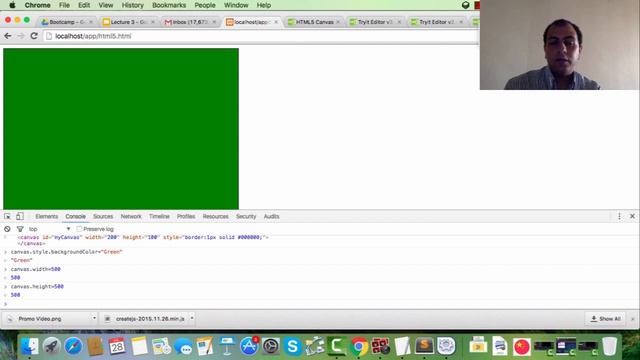Open Messages from the dock
This screenshot has height=360, width=640.
tap(183, 347)
